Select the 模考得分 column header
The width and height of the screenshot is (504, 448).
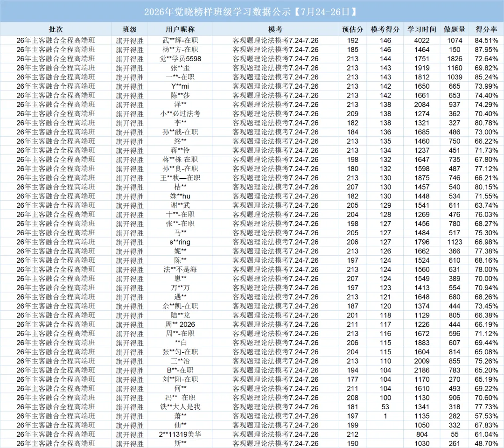tap(385, 29)
